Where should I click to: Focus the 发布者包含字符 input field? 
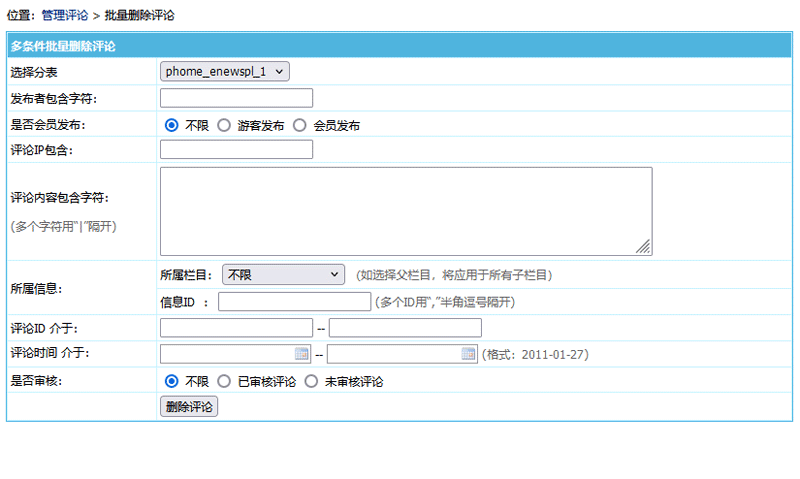[236, 98]
